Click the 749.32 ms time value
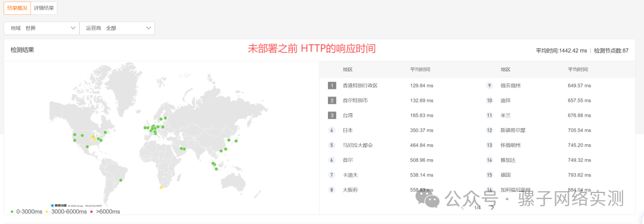 tap(579, 160)
